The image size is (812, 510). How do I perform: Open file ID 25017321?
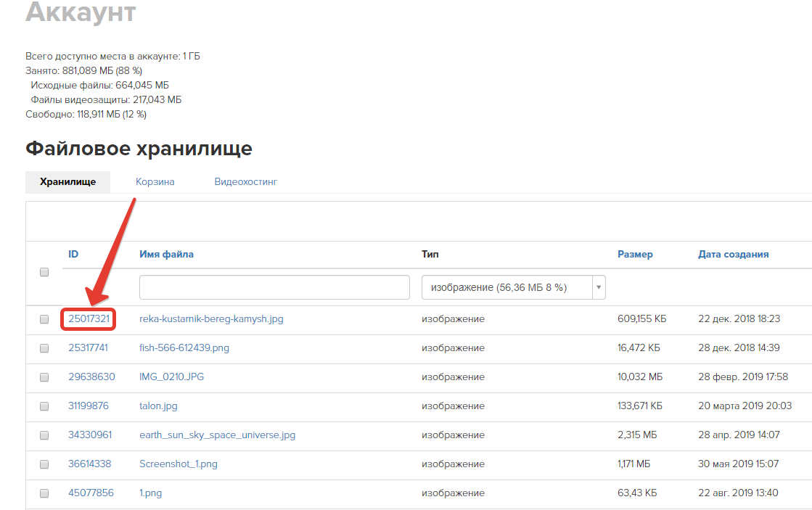coord(89,318)
